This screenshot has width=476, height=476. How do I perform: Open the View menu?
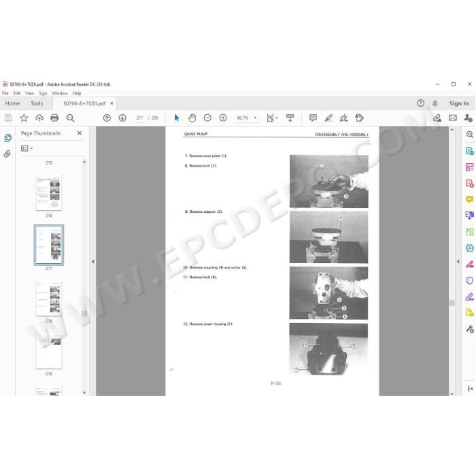[29, 93]
